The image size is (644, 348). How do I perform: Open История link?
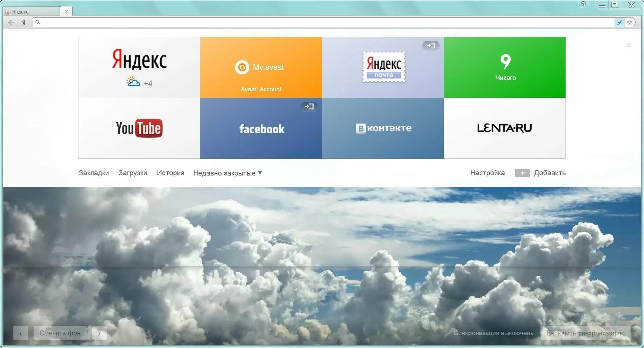[x=170, y=173]
